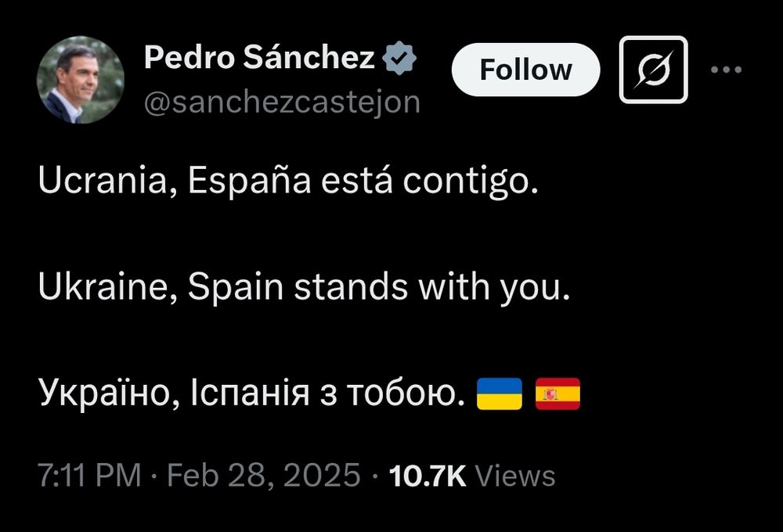Click the word 'España' in tweet
This screenshot has width=783, height=532.
pos(249,182)
